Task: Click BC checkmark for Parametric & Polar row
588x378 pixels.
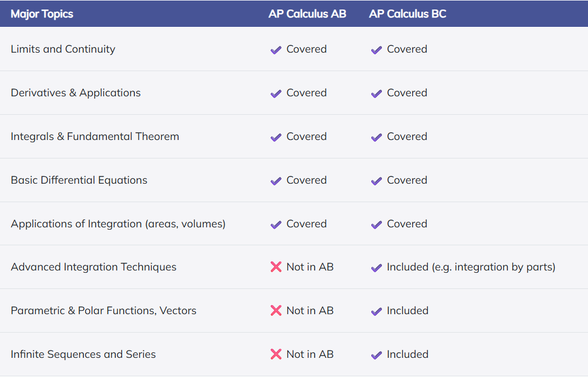Action: point(376,311)
